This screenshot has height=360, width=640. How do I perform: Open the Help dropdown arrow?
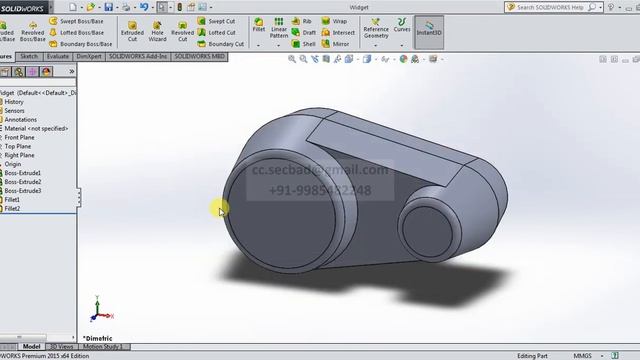click(x=620, y=7)
